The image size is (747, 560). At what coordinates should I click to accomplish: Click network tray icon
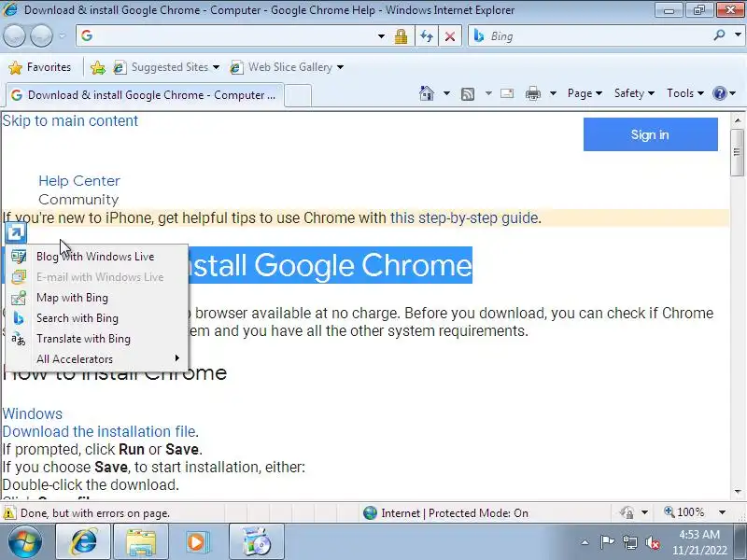629,542
